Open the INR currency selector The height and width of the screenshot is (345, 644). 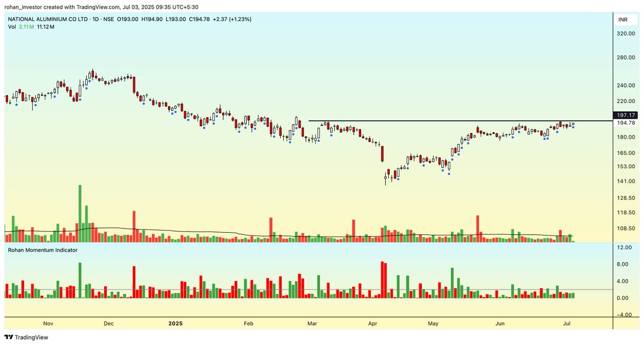[627, 19]
